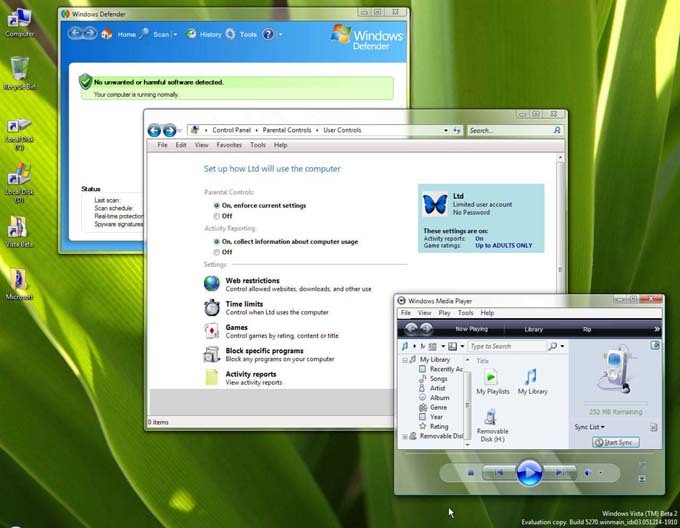Click the Windows Defender help icon

click(x=268, y=34)
